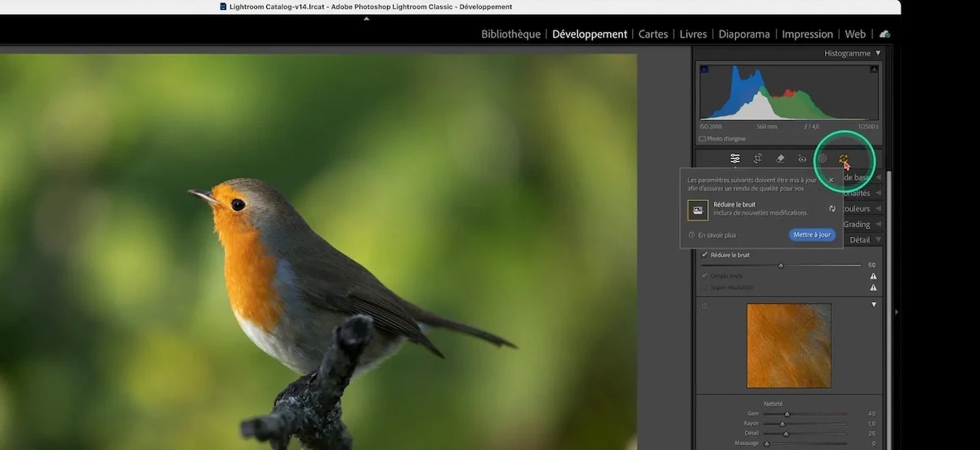Click the 560 mm focal length text
This screenshot has width=980, height=450.
coord(767,127)
